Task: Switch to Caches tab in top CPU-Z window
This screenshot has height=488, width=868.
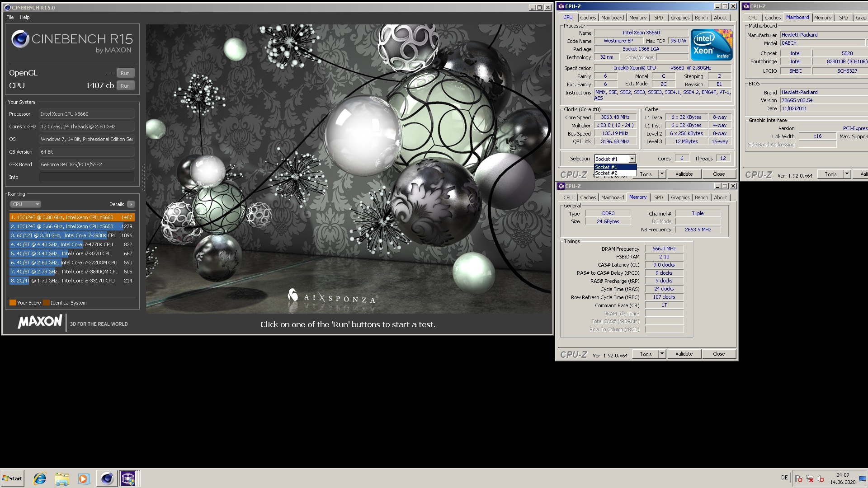Action: tap(588, 18)
